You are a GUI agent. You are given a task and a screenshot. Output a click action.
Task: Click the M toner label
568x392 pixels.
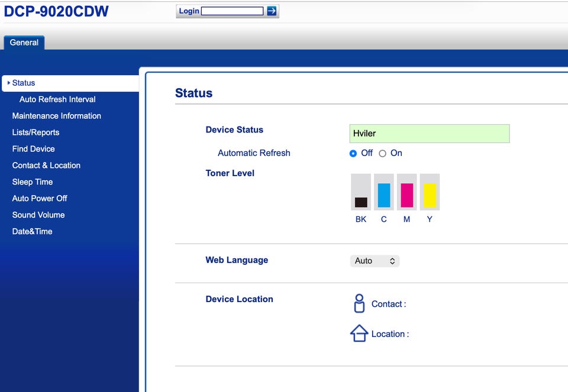(407, 219)
